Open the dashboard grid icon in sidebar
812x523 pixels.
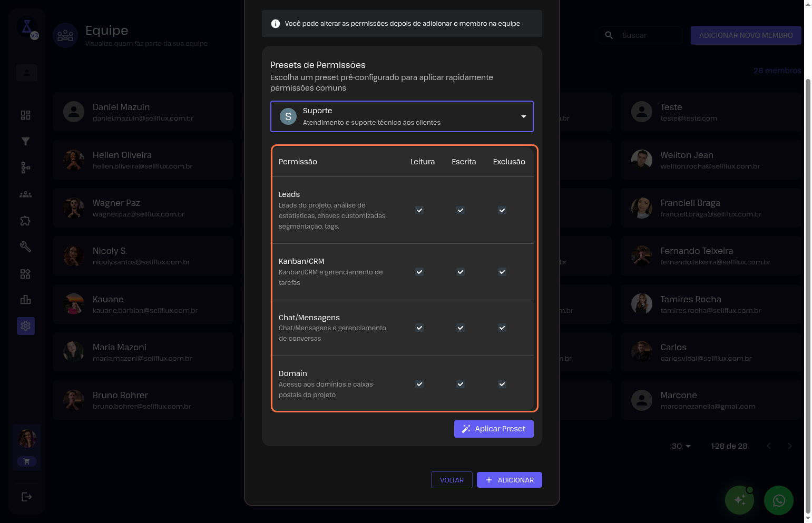pyautogui.click(x=25, y=115)
